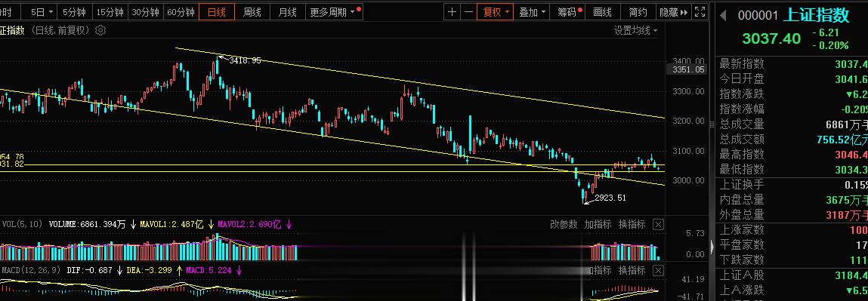Select the 最低指数 row
The height and width of the screenshot is (301, 868).
pyautogui.click(x=792, y=169)
